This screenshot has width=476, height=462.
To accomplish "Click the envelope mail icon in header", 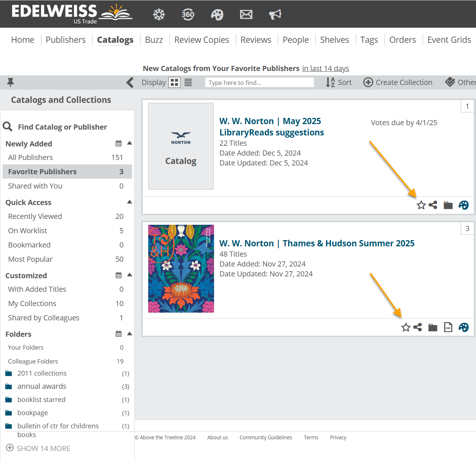I will (246, 15).
